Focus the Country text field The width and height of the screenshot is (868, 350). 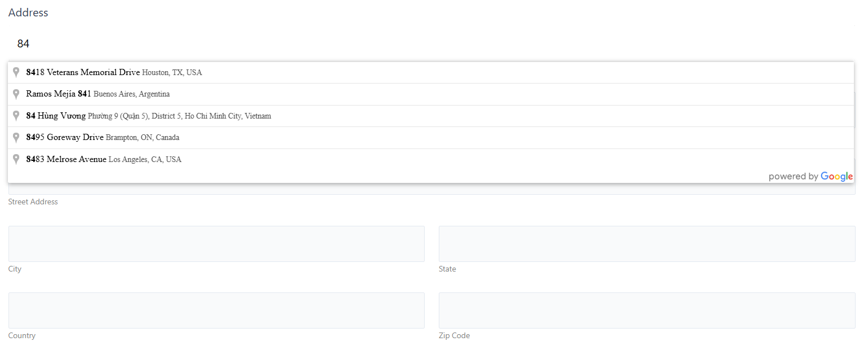coord(216,310)
